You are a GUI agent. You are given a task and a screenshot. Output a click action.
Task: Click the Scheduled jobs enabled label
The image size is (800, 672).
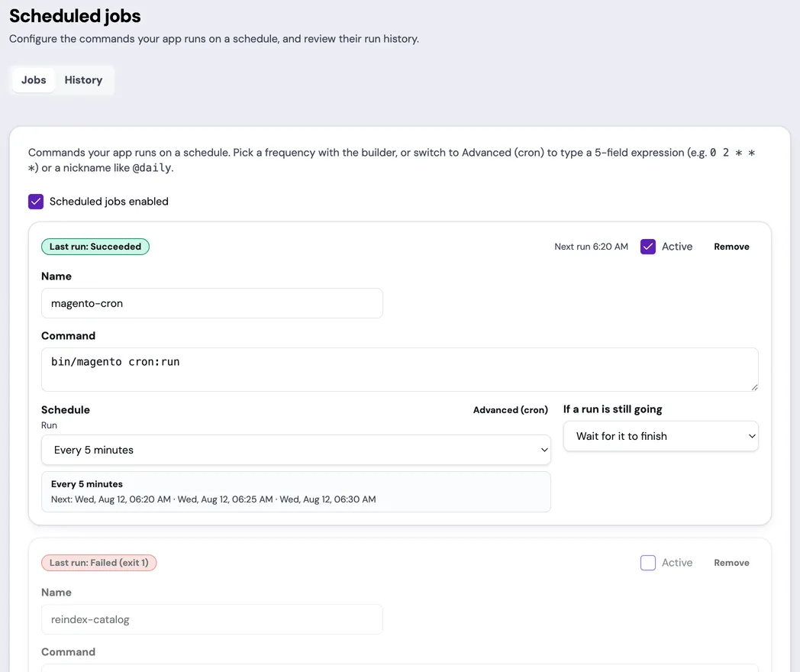(108, 202)
